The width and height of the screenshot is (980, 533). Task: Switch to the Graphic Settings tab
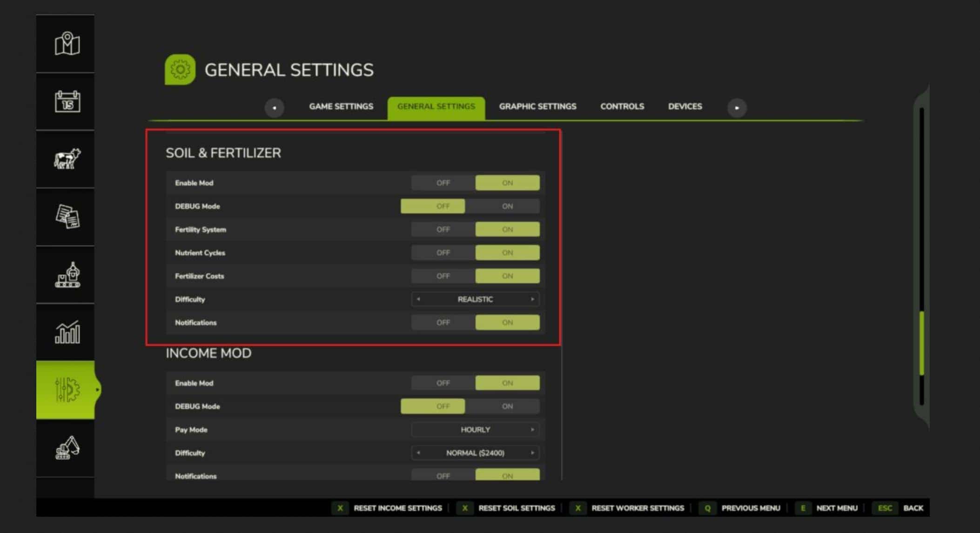coord(537,107)
